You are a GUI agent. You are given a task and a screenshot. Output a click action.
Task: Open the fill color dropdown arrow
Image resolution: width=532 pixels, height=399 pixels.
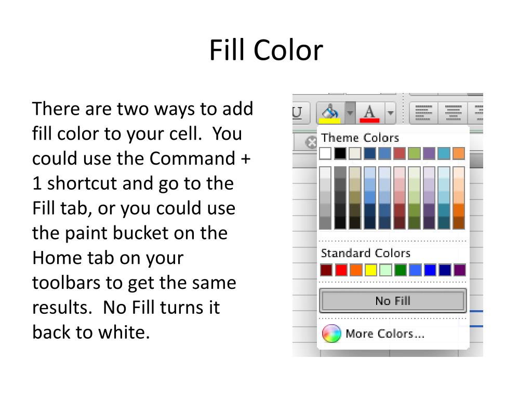click(350, 113)
